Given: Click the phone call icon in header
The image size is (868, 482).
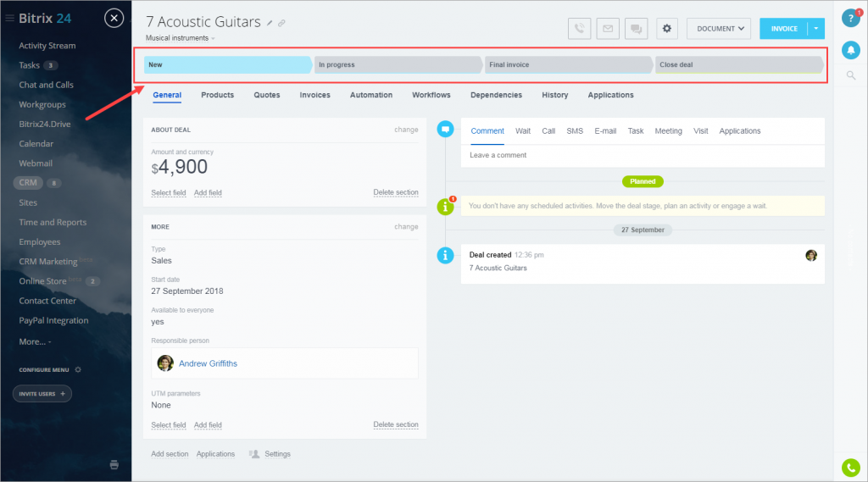Looking at the screenshot, I should click(x=579, y=29).
